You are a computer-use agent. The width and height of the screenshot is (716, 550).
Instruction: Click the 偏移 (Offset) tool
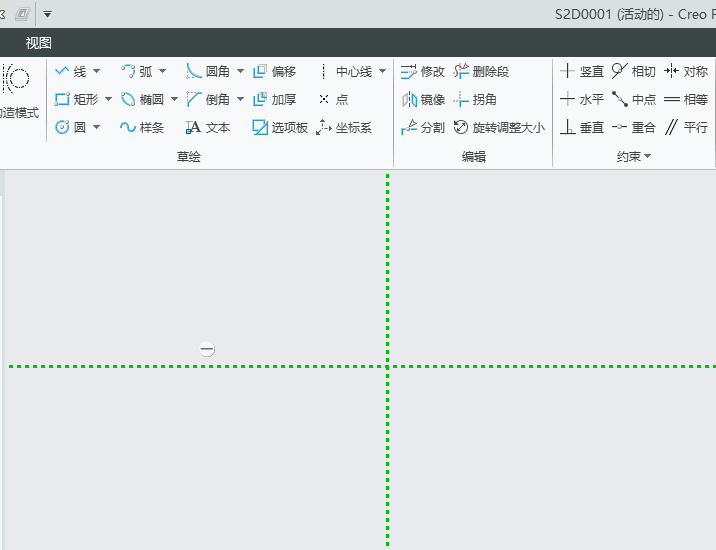point(274,72)
